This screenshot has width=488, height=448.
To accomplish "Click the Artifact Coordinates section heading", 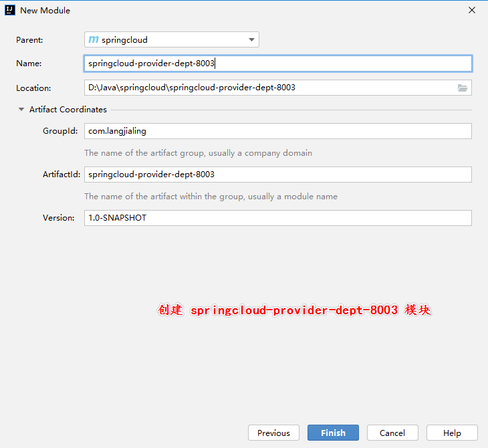I will [x=68, y=110].
